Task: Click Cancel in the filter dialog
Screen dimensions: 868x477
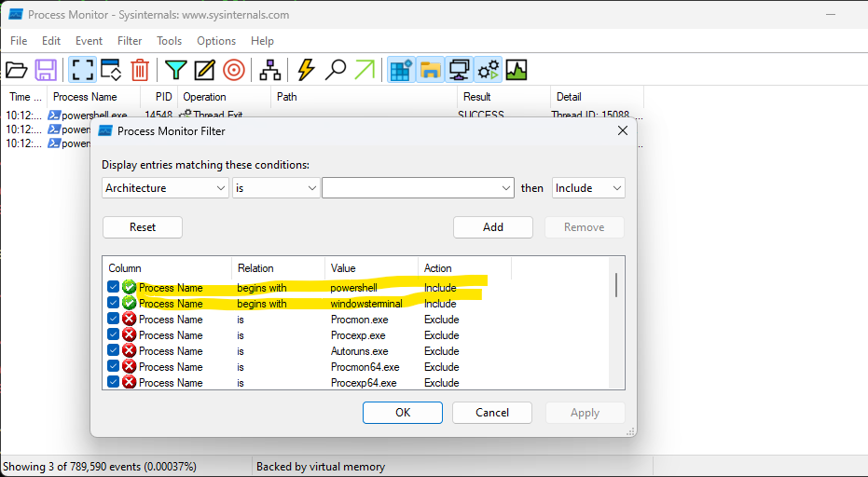Action: pos(492,413)
